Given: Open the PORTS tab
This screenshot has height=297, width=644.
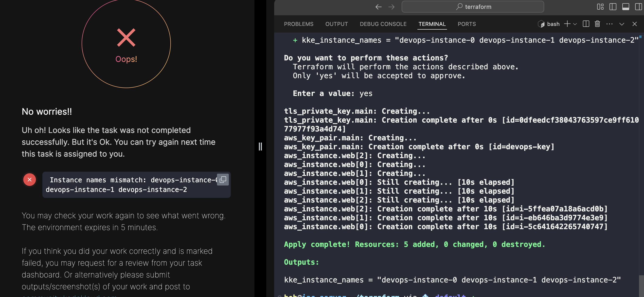Looking at the screenshot, I should 466,24.
